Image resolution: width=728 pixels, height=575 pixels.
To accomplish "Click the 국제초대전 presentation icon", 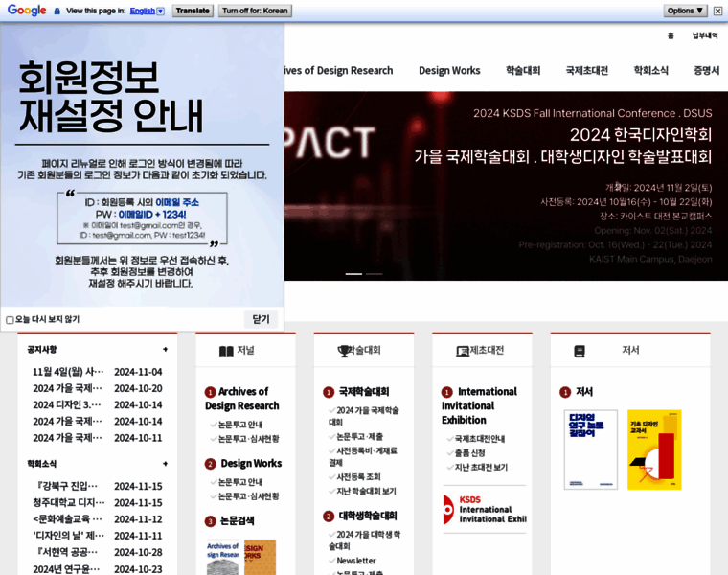I will pos(463,352).
